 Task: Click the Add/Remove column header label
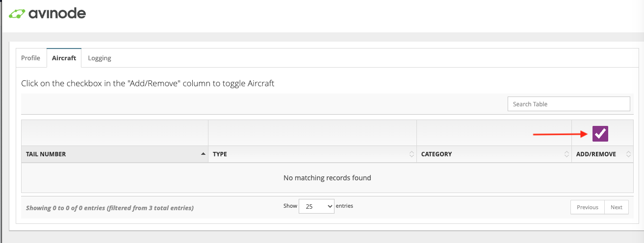(x=596, y=154)
